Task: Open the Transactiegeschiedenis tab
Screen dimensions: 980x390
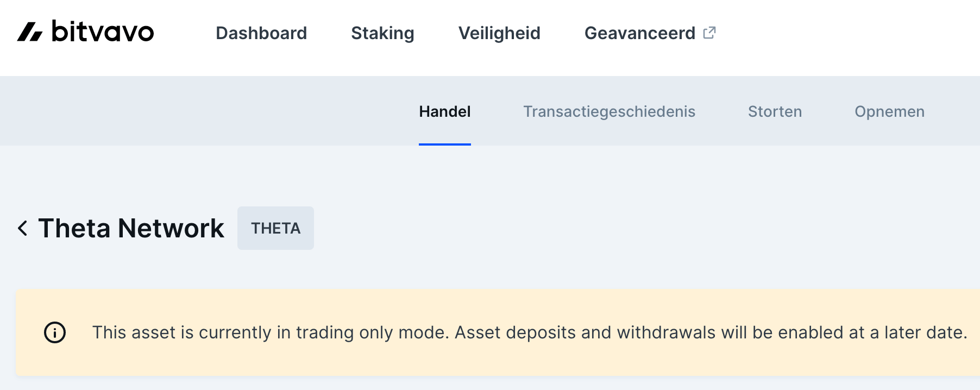Action: point(609,111)
